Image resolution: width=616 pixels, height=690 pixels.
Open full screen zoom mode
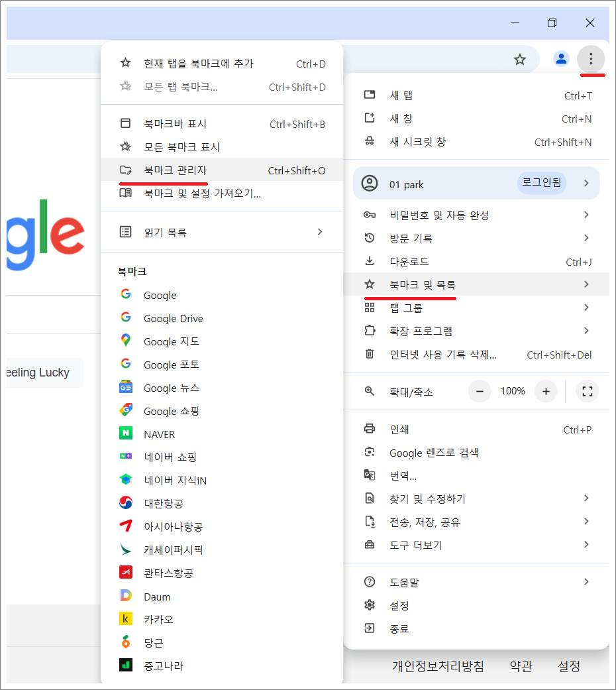(587, 391)
